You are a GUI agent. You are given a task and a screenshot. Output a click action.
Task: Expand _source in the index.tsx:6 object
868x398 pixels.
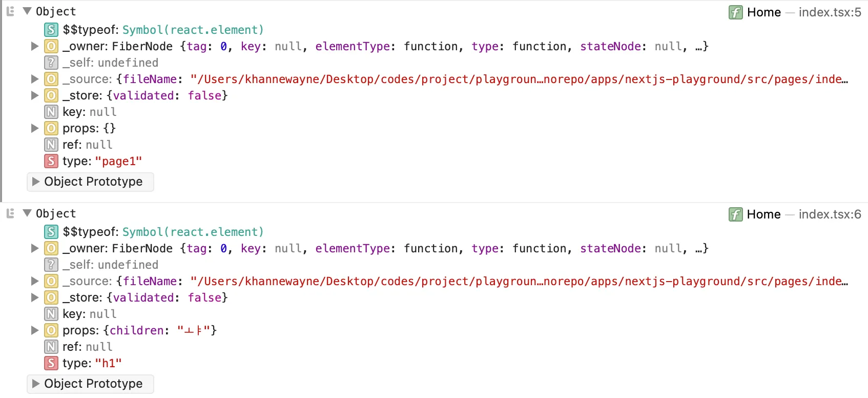(x=35, y=281)
